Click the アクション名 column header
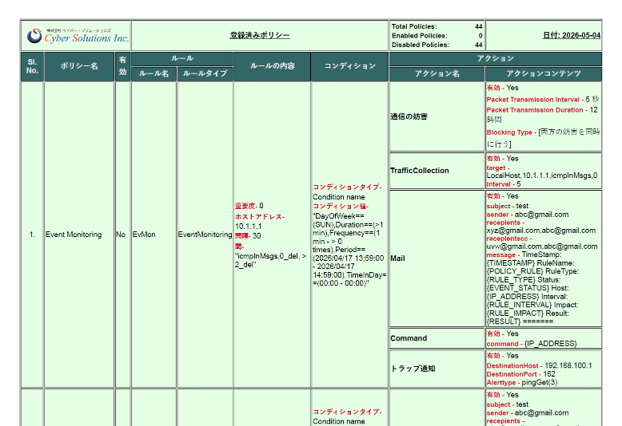 tap(437, 74)
